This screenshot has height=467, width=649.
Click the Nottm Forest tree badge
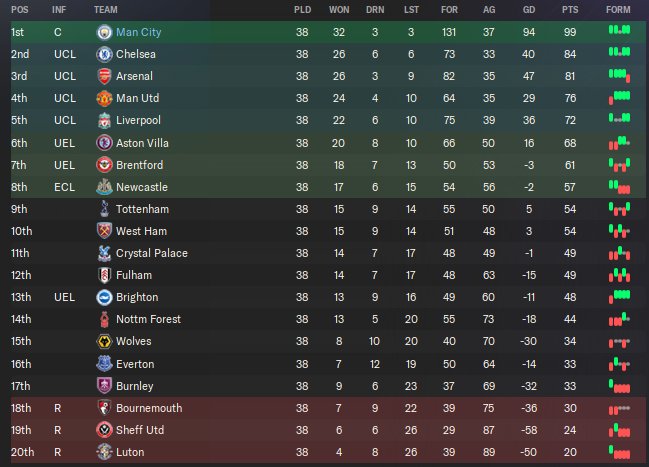click(x=104, y=319)
